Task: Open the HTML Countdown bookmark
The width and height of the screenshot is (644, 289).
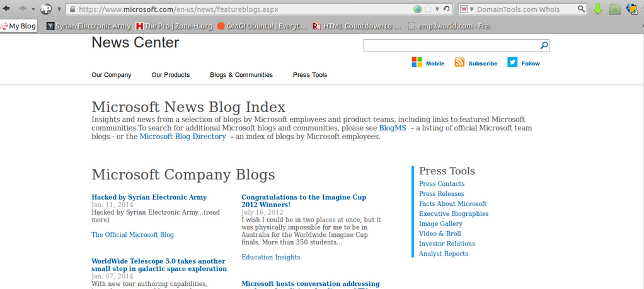Action: click(357, 26)
